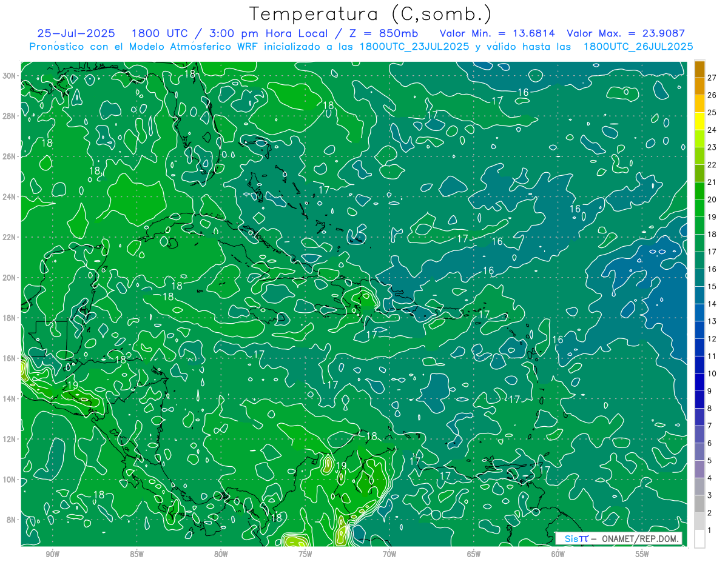Click the colorbar legend value "21"

[x=712, y=182]
